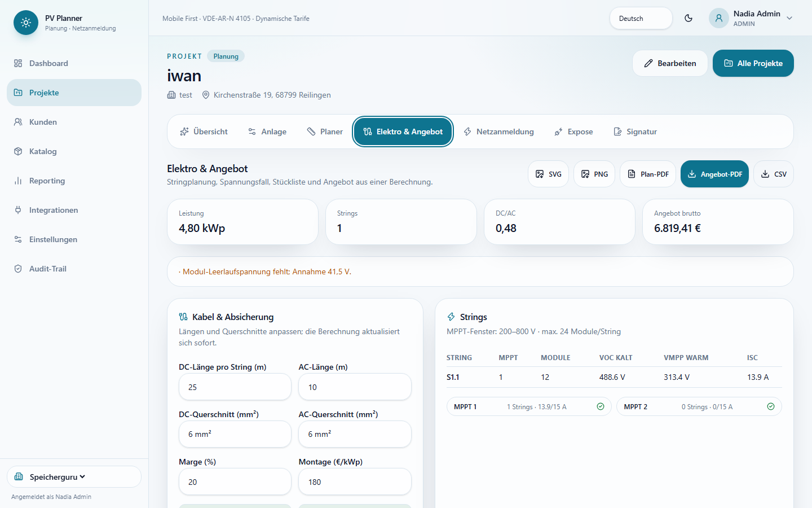Viewport: 812px width, 508px height.
Task: Expand the Nadia Admin user menu chevron
Action: [789, 18]
